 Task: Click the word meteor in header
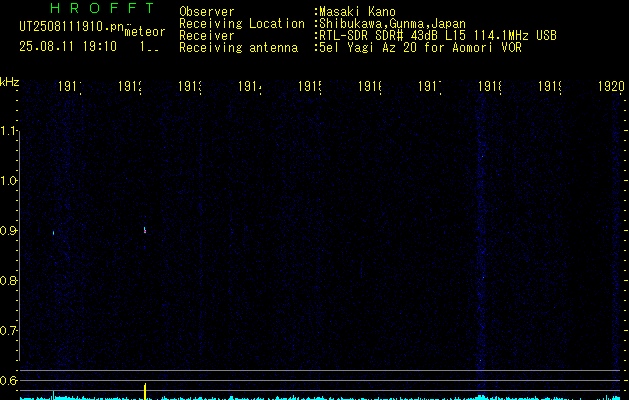(x=145, y=32)
